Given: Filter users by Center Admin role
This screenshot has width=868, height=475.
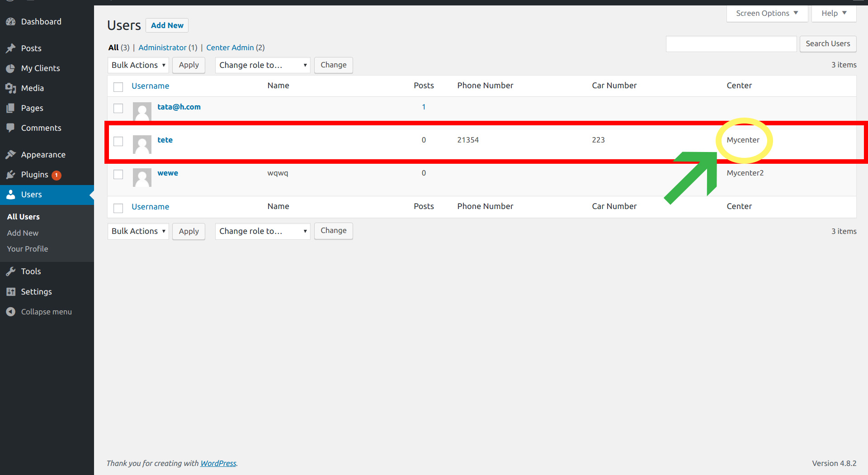Looking at the screenshot, I should pyautogui.click(x=230, y=47).
